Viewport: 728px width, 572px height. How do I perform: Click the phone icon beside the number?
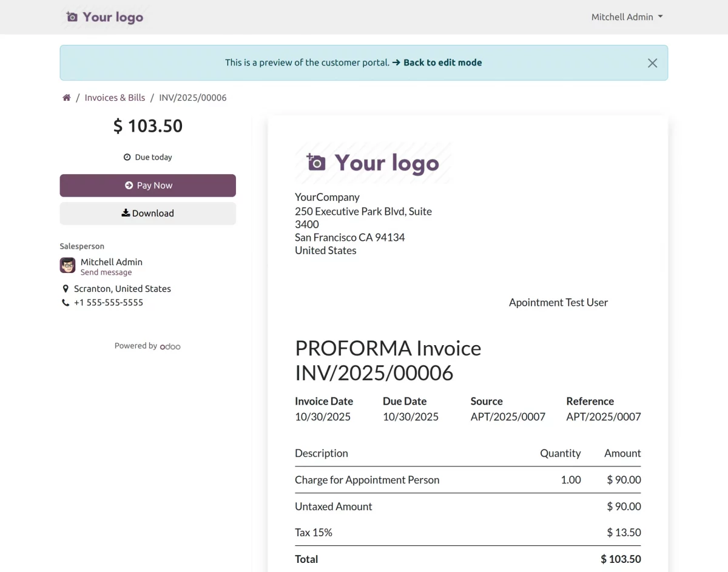[65, 302]
